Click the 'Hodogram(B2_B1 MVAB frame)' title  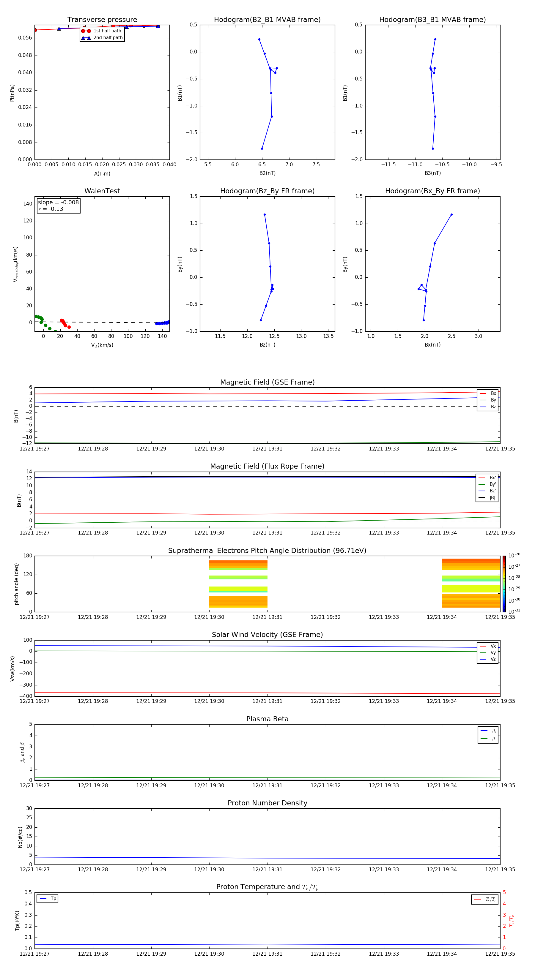[x=267, y=20]
